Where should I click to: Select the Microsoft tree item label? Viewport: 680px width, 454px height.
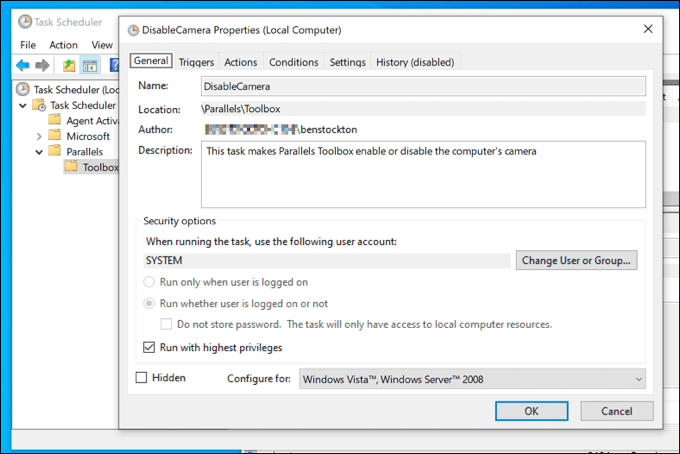point(88,136)
